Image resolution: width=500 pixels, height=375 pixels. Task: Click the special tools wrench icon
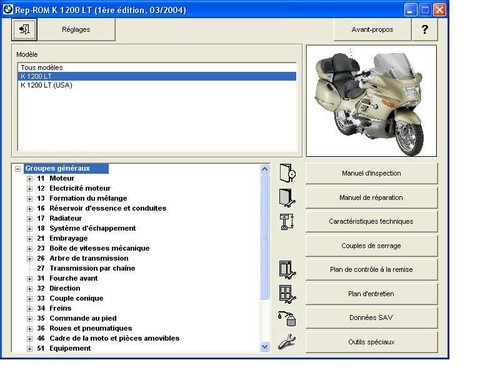(287, 342)
